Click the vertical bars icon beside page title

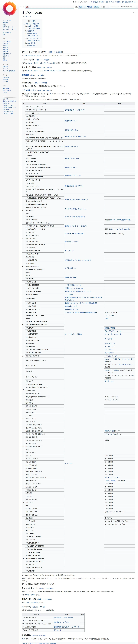pos(134,12)
